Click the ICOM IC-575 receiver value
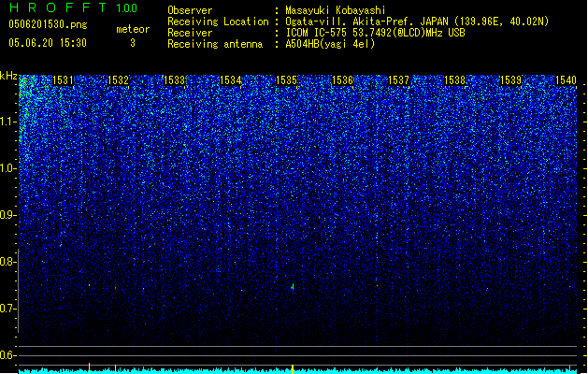The width and height of the screenshot is (588, 374). 375,33
